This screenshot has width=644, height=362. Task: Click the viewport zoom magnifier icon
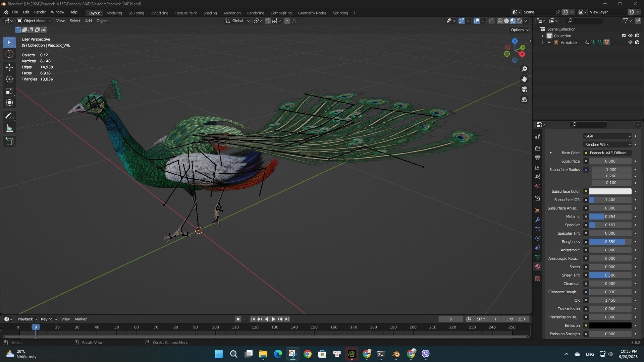[x=524, y=69]
